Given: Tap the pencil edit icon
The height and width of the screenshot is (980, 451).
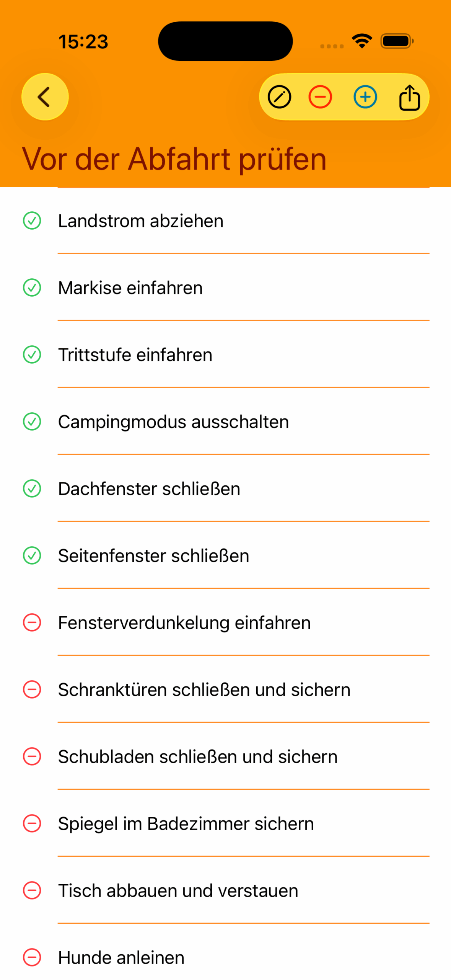Looking at the screenshot, I should (x=279, y=97).
